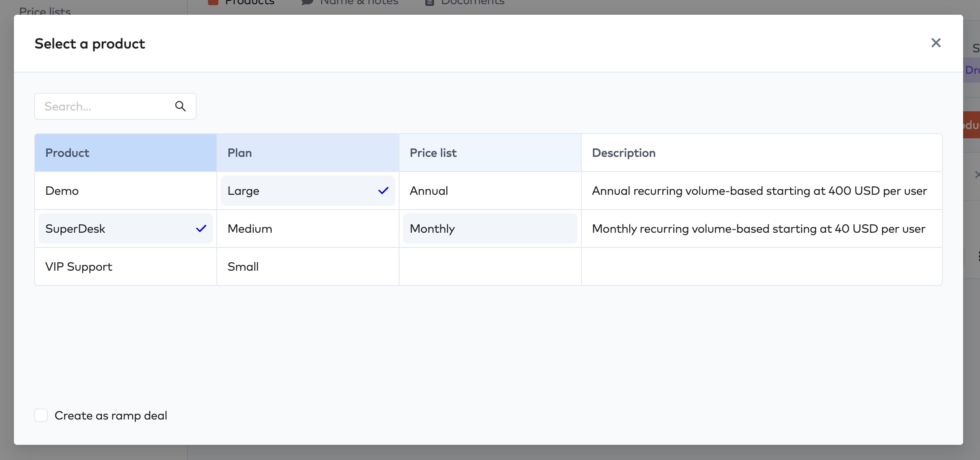The width and height of the screenshot is (980, 460).
Task: Focus the Search input field
Action: (115, 106)
